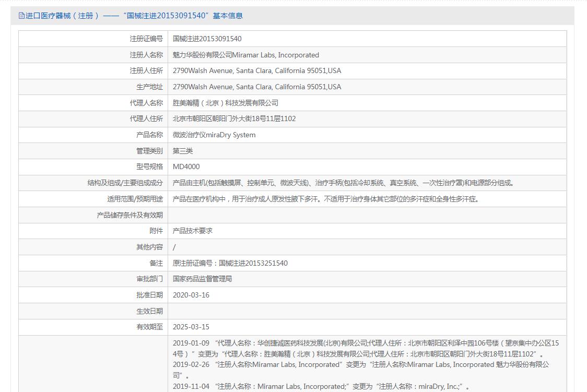Select the 备注 label
Screen dimensions: 587x392
click(x=156, y=263)
